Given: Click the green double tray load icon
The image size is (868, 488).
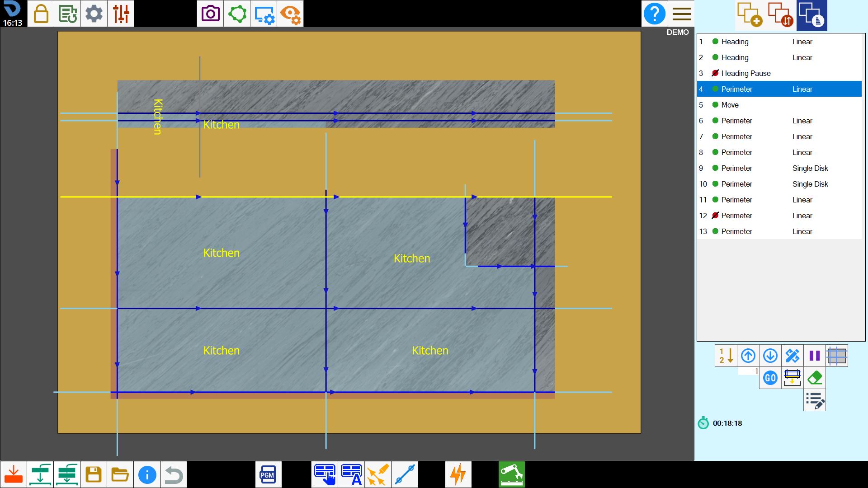Looking at the screenshot, I should pyautogui.click(x=67, y=474).
